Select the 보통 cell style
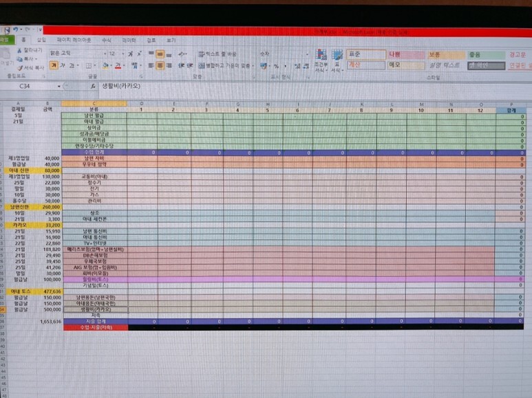This screenshot has width=532, height=398. (446, 55)
